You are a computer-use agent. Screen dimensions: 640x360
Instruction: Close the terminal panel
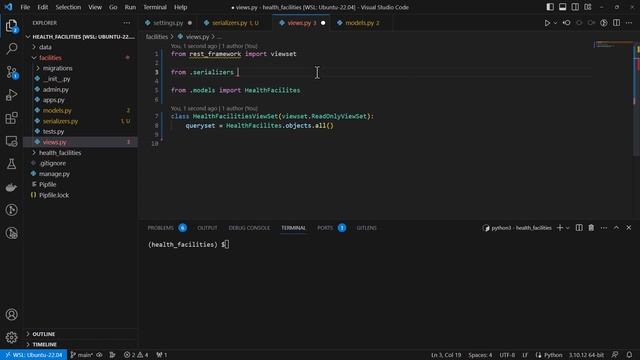coord(629,228)
